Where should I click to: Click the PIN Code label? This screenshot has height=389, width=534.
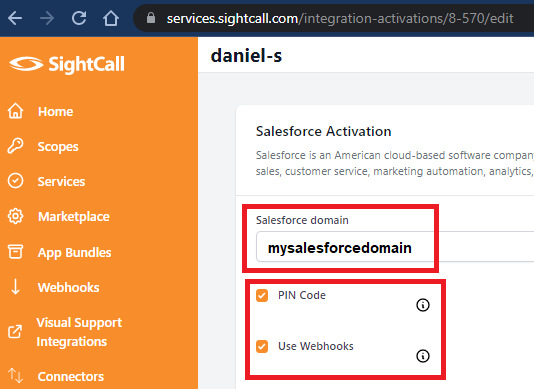click(302, 295)
